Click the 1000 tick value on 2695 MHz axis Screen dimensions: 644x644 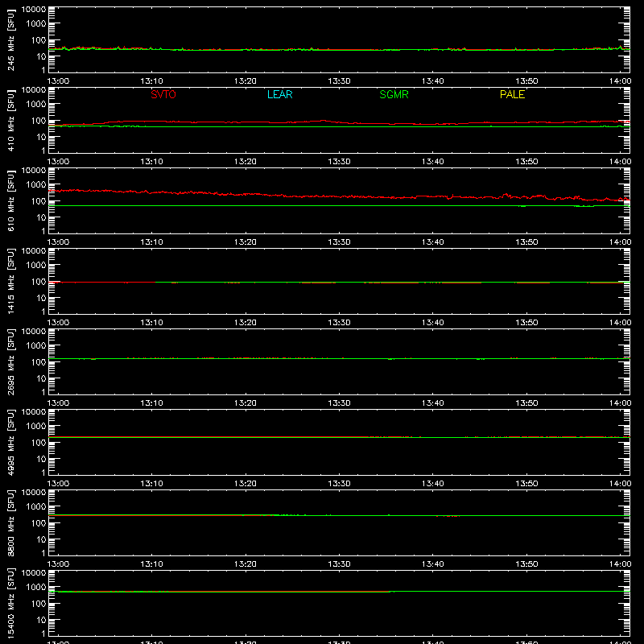click(x=36, y=346)
